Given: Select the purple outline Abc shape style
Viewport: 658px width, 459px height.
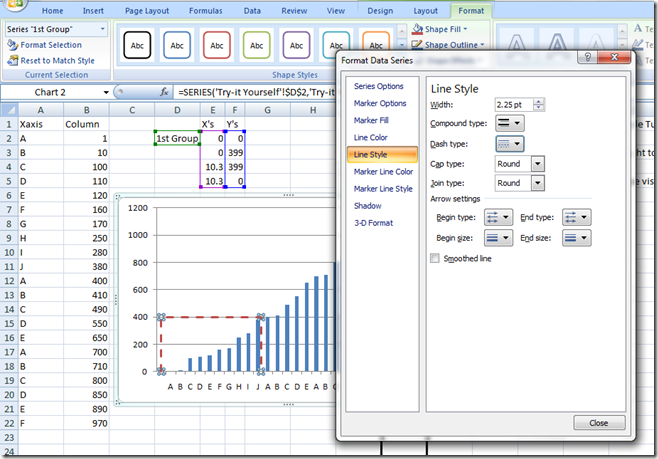Looking at the screenshot, I should [296, 45].
